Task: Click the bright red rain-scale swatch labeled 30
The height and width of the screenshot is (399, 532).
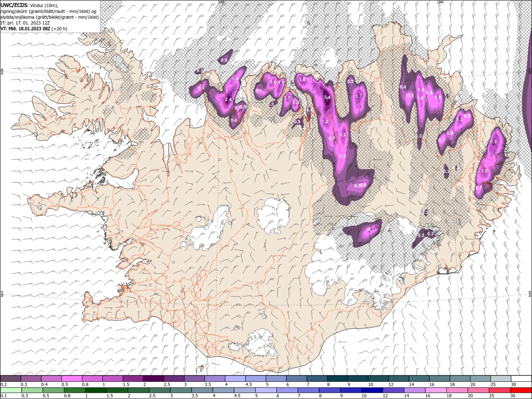Action: (520, 390)
